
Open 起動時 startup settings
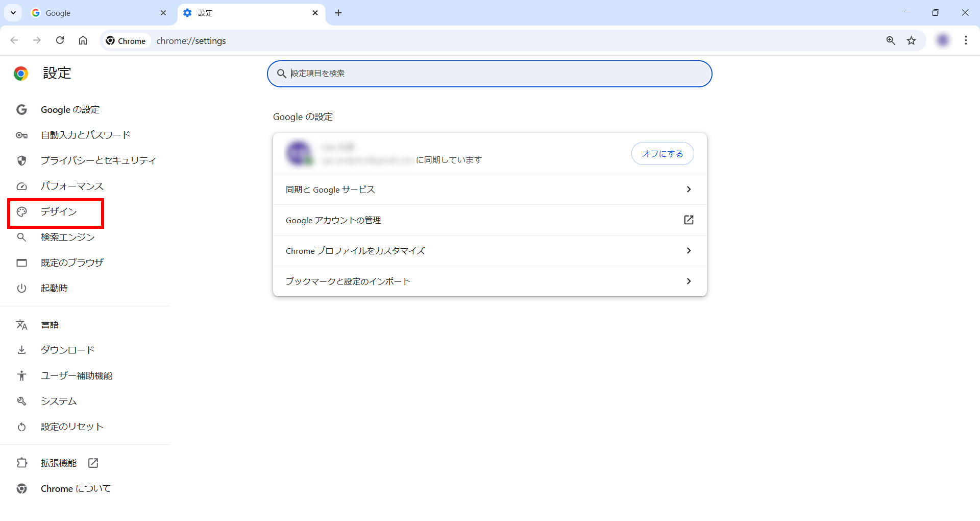[x=54, y=289]
